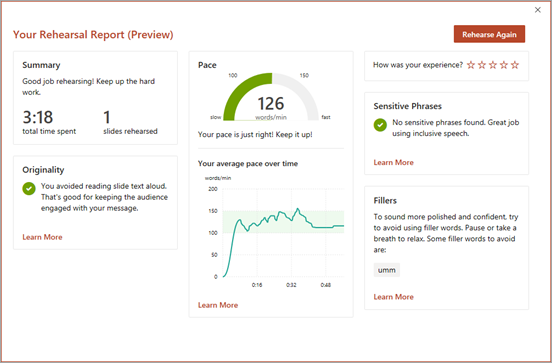Open Learn More under Originality
Image resolution: width=552 pixels, height=363 pixels.
point(42,237)
